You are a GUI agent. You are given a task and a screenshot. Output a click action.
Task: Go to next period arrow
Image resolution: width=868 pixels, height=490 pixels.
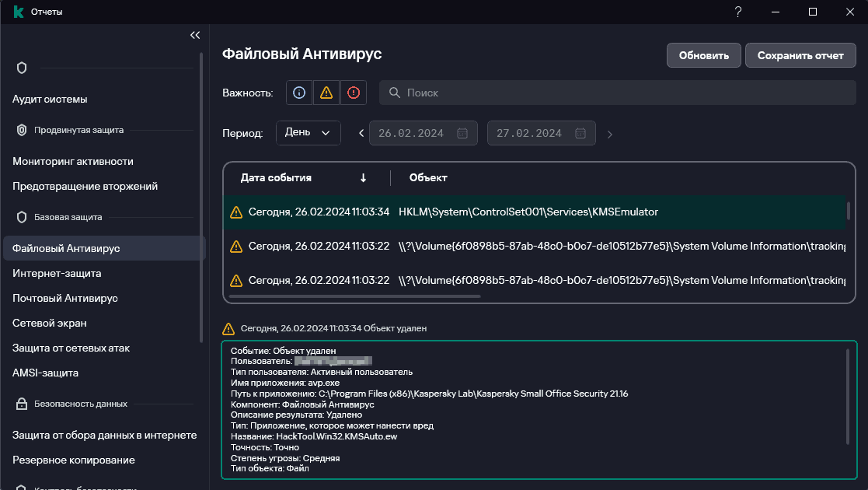click(610, 134)
